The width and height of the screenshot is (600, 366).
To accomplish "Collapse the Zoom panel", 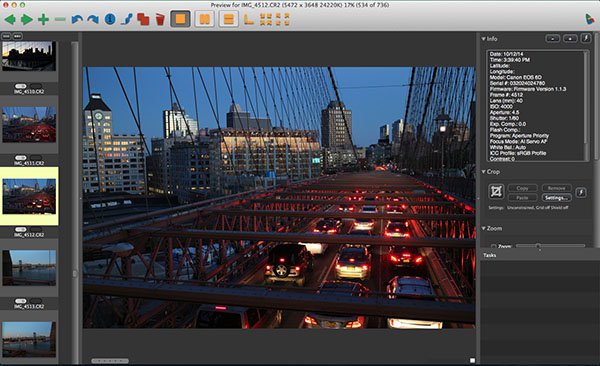I will (x=484, y=228).
